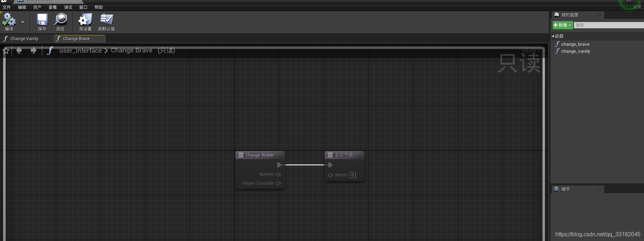Image resolution: width=644 pixels, height=241 pixels.
Task: Open the 新增 dropdown arrow
Action: (570, 25)
